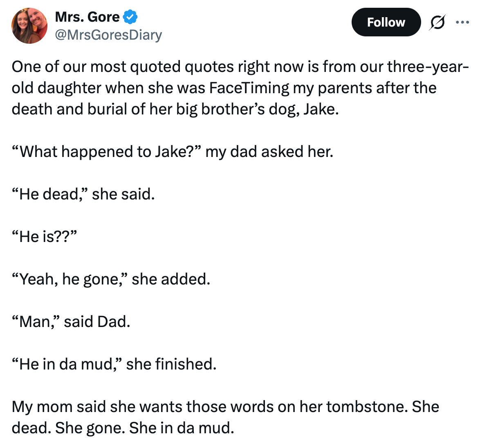The height and width of the screenshot is (448, 480).
Task: Open the three-dot more options menu
Action: (x=462, y=22)
